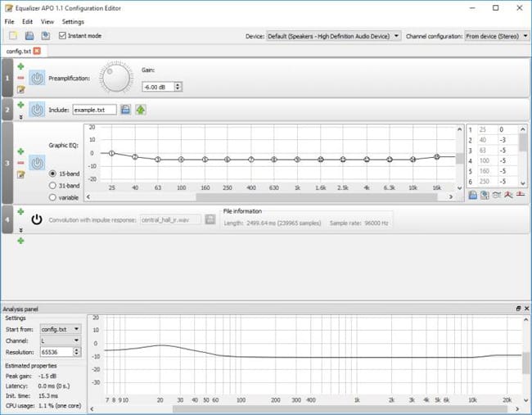This screenshot has height=415, width=532.
Task: Open the Device dropdown
Action: pos(334,36)
